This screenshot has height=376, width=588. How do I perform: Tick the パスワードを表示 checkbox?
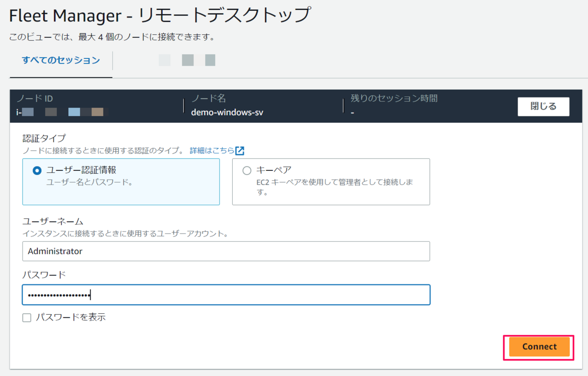(x=27, y=318)
